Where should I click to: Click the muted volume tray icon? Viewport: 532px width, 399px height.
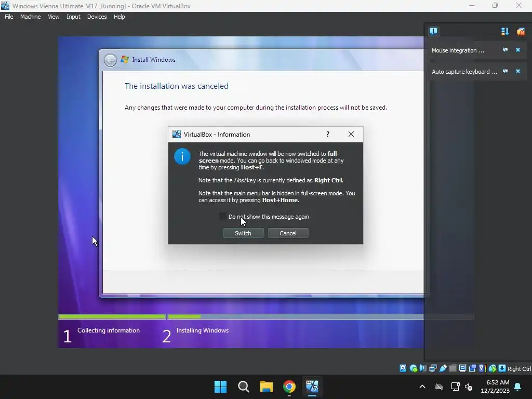point(469,387)
